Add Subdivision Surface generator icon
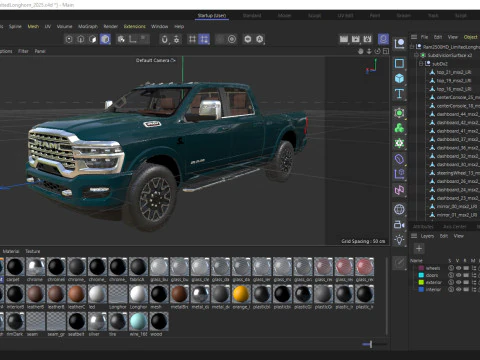Viewport: 480px width, 360px height. (399, 113)
